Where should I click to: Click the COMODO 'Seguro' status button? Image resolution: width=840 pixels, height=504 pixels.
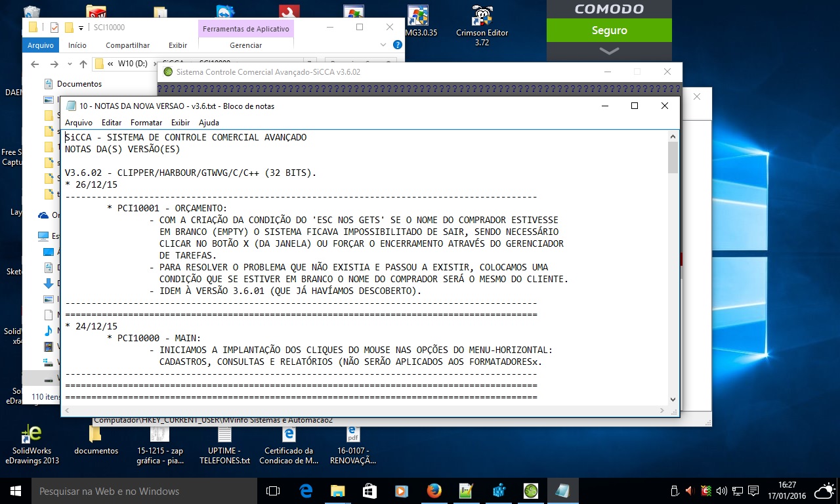(x=609, y=30)
